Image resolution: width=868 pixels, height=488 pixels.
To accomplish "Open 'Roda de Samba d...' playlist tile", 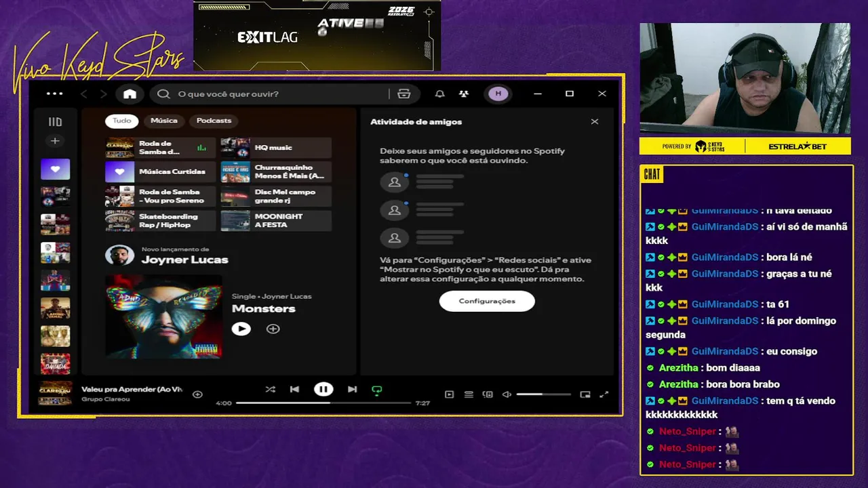I will pos(160,147).
